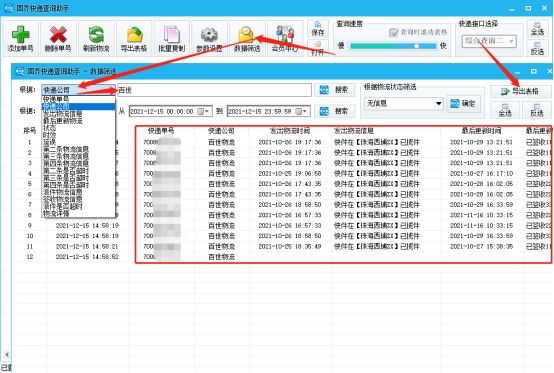Click the end date 2021-12-15 23:59:59 field
Viewport: 554px width, 373px height.
pos(269,111)
